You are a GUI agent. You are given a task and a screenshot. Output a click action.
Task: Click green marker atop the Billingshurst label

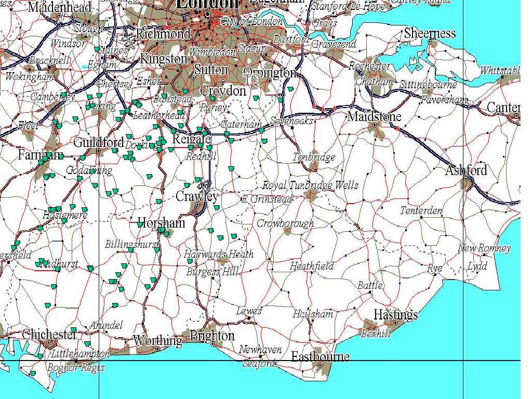tap(130, 250)
